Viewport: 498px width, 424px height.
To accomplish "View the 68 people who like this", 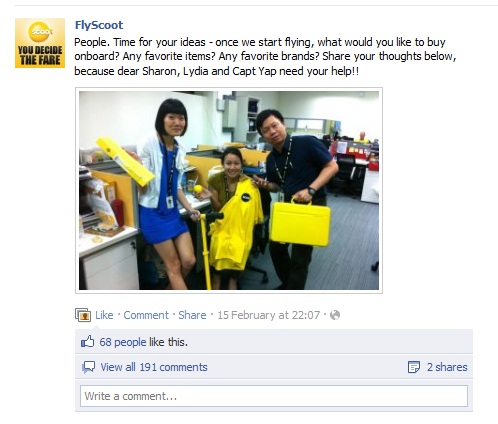I will pos(123,342).
